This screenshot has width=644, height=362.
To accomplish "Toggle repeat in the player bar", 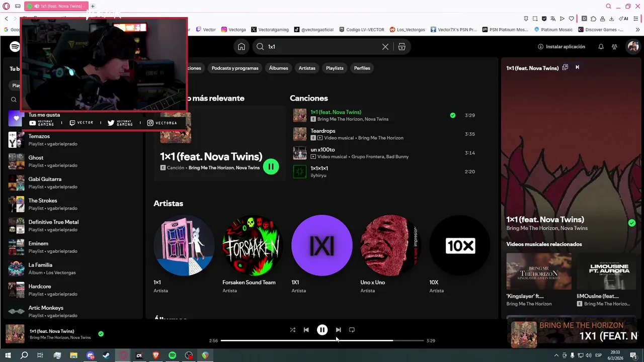I will [x=352, y=330].
